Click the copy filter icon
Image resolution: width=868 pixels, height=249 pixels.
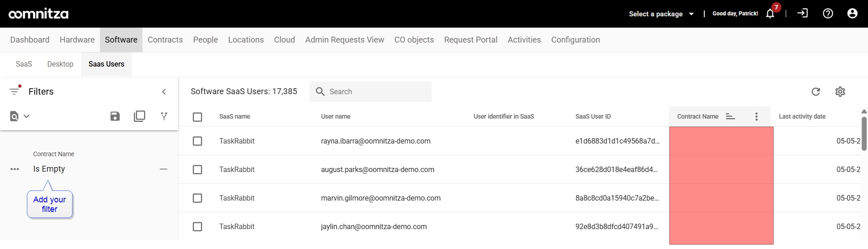tap(139, 116)
